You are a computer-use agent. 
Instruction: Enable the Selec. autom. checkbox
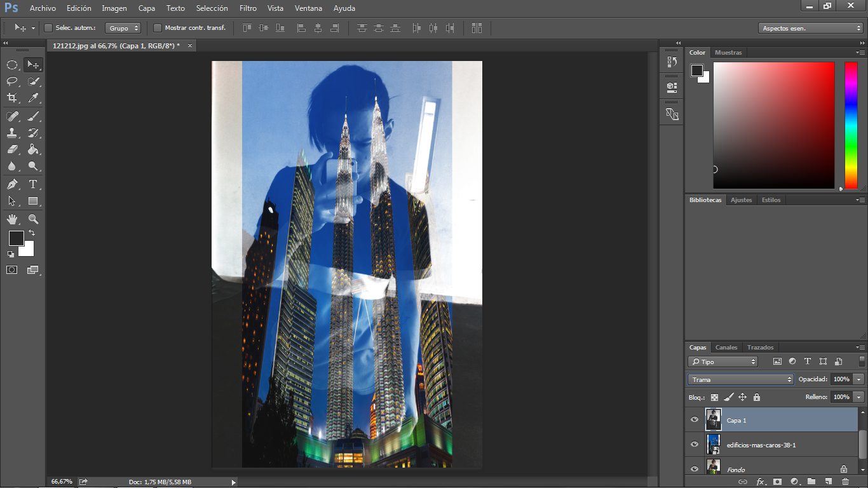click(48, 28)
